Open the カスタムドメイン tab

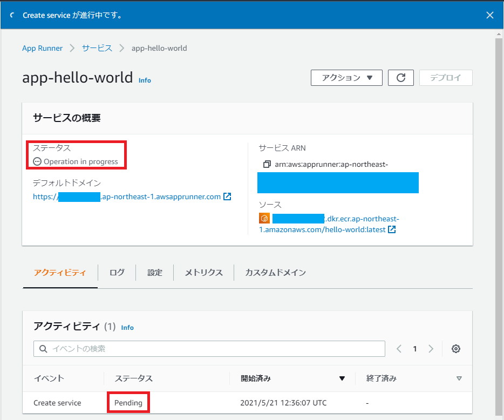pos(275,273)
